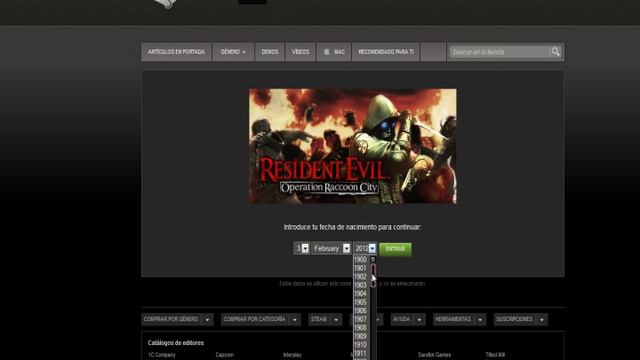The width and height of the screenshot is (640, 360).
Task: Select year 1911 from the list
Action: pos(361,353)
